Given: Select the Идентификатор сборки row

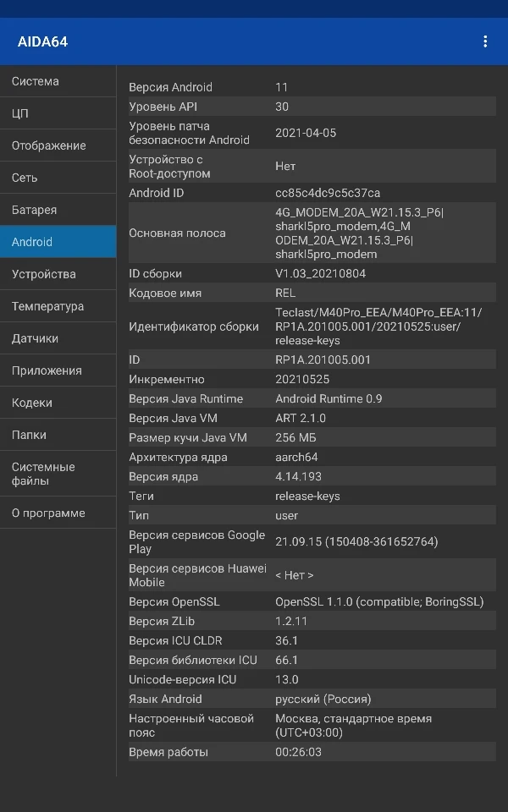Looking at the screenshot, I should pyautogui.click(x=312, y=326).
